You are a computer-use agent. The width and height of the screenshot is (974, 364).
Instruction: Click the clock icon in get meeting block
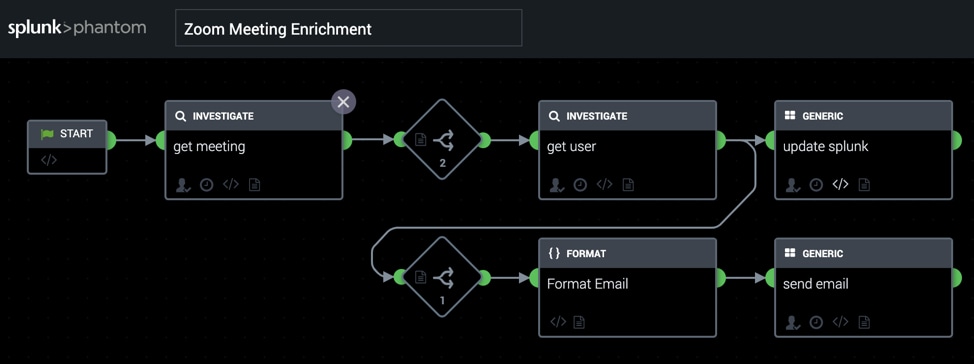tap(206, 184)
